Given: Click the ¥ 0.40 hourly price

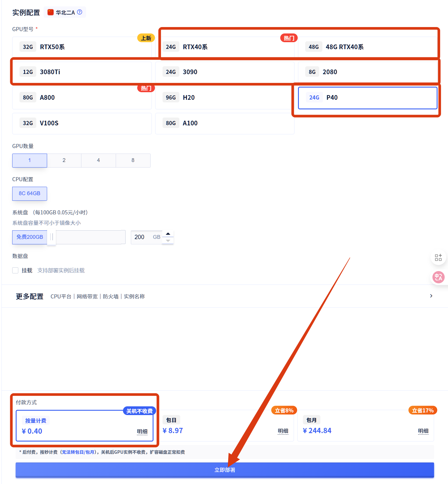Looking at the screenshot, I should tap(32, 431).
